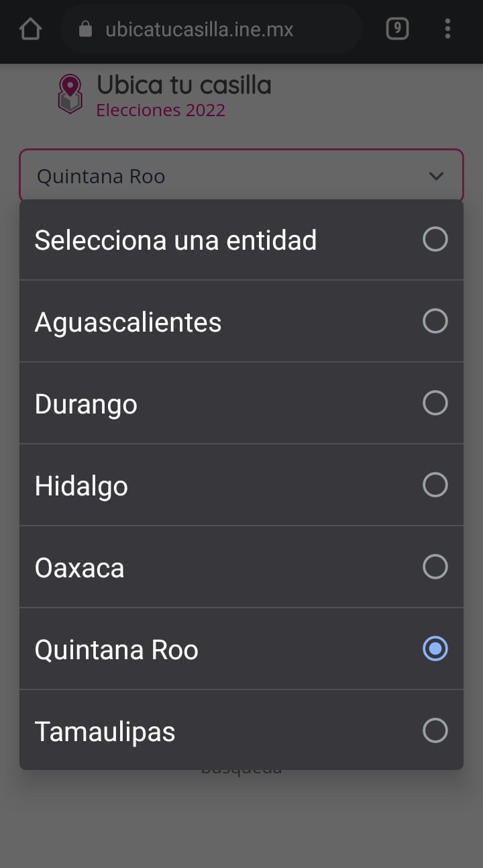The width and height of the screenshot is (483, 868).
Task: Select the Hidalgo radio button
Action: pyautogui.click(x=435, y=485)
